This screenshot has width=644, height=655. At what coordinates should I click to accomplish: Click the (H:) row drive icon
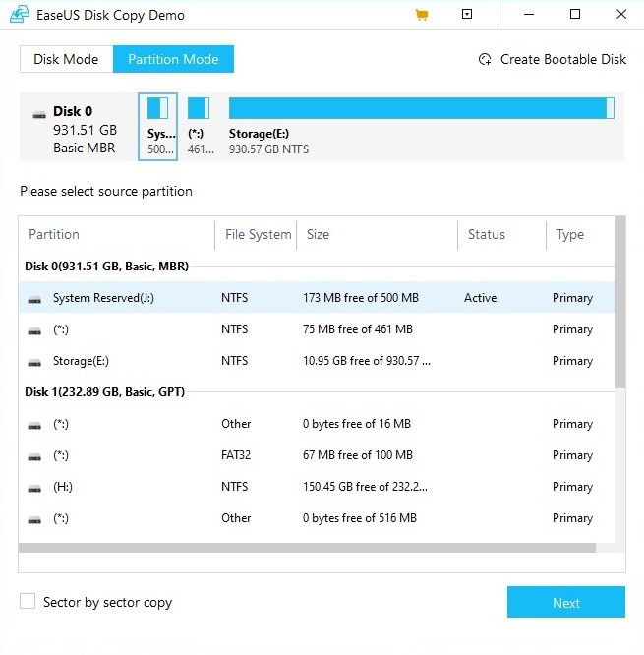[x=34, y=489]
